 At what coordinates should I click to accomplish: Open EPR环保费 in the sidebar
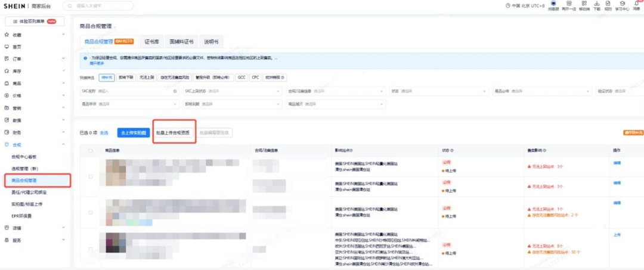click(22, 216)
